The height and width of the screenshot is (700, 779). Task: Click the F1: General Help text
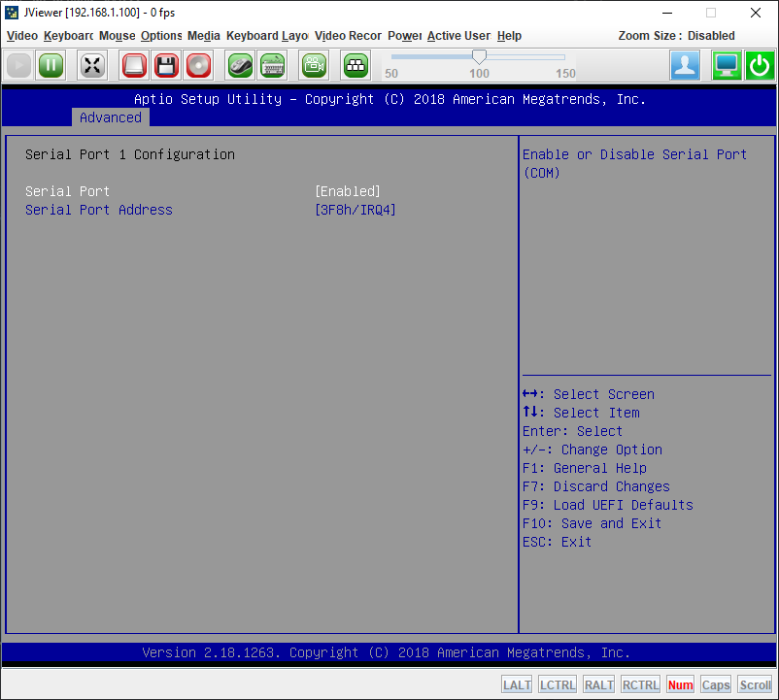[x=585, y=468]
